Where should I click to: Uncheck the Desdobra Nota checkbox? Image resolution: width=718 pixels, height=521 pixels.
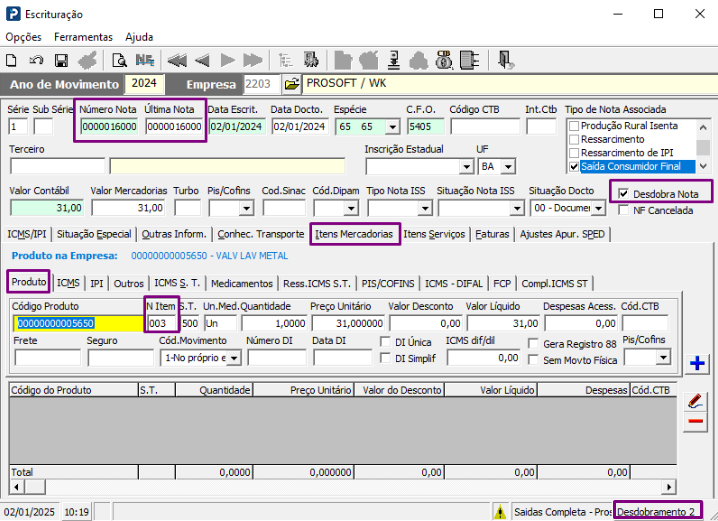pos(623,194)
